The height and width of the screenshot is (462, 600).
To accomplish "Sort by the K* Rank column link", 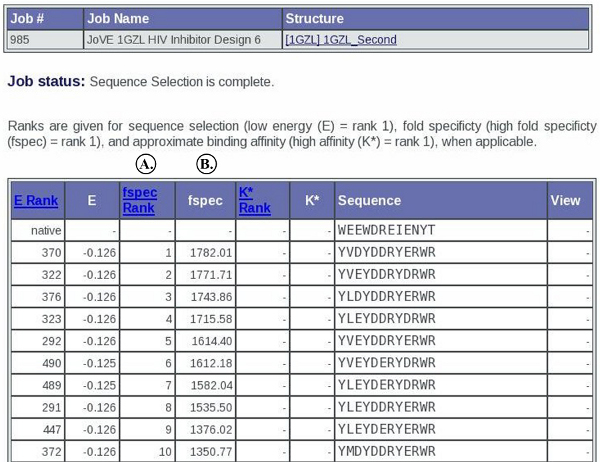I will (254, 200).
